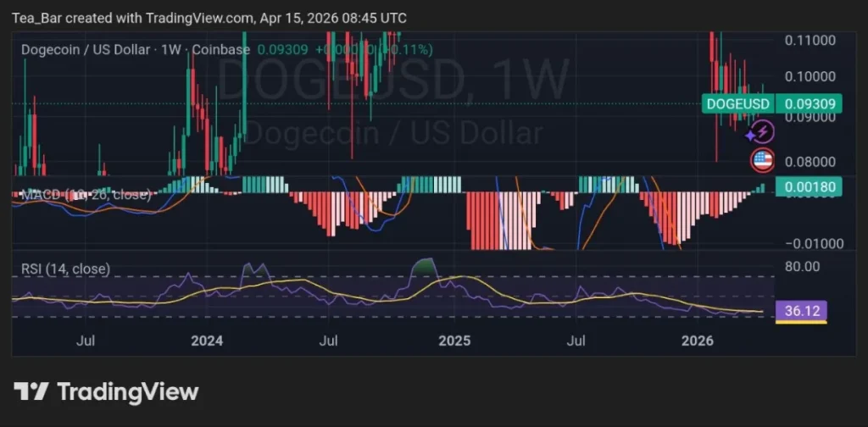The image size is (868, 427).
Task: Open the RSI (14, close) legend label
Action: [65, 269]
